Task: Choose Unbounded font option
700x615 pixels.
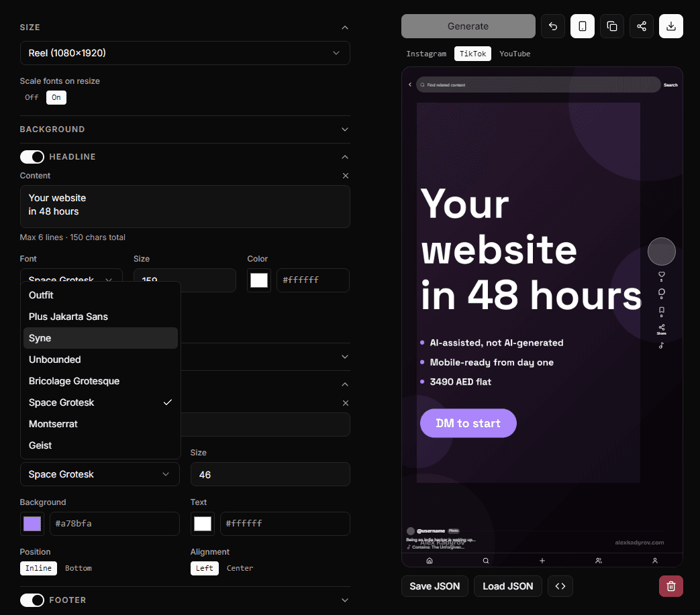Action: pyautogui.click(x=101, y=359)
